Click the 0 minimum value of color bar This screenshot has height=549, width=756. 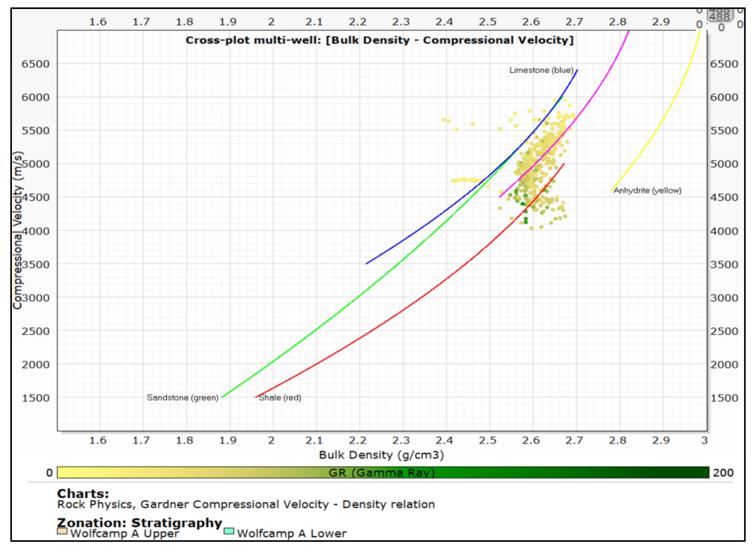click(x=49, y=473)
